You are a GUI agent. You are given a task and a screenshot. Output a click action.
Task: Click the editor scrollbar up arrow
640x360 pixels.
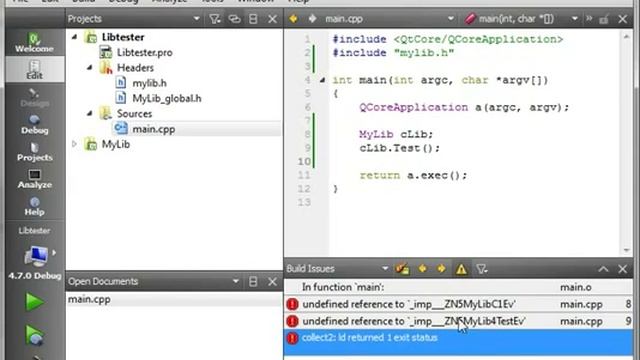pyautogui.click(x=627, y=36)
